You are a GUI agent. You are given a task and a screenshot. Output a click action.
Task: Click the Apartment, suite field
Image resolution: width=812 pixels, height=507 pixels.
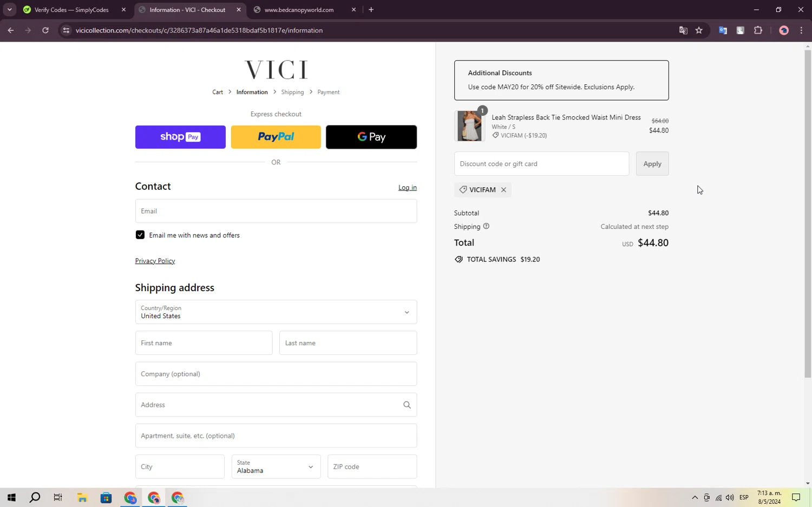pyautogui.click(x=276, y=436)
